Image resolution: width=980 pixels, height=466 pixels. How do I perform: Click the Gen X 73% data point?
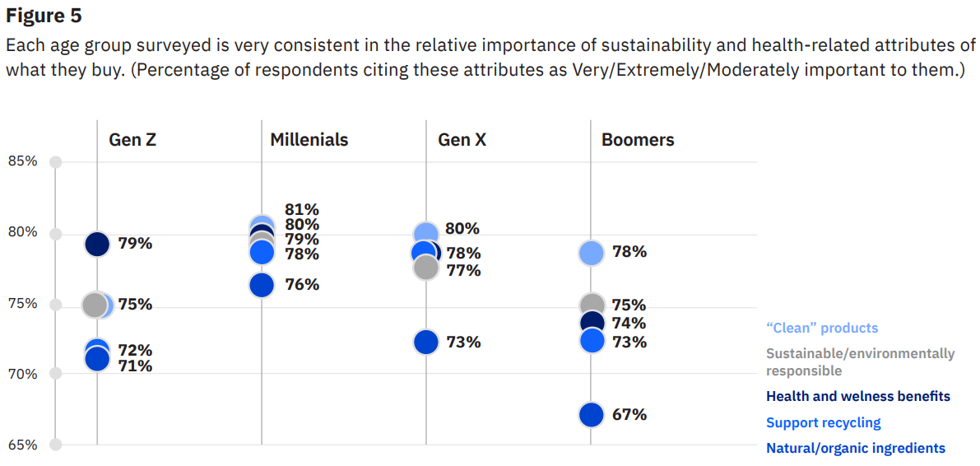pos(426,342)
